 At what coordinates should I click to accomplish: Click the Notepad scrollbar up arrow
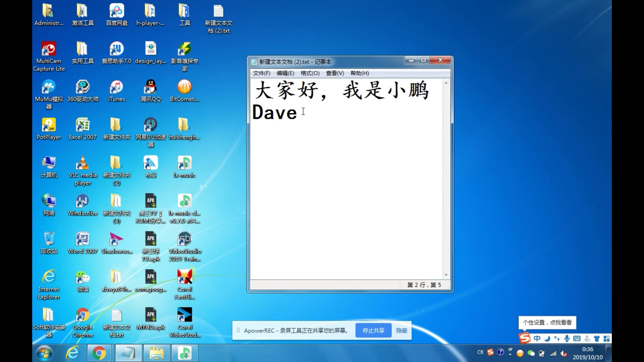(446, 83)
